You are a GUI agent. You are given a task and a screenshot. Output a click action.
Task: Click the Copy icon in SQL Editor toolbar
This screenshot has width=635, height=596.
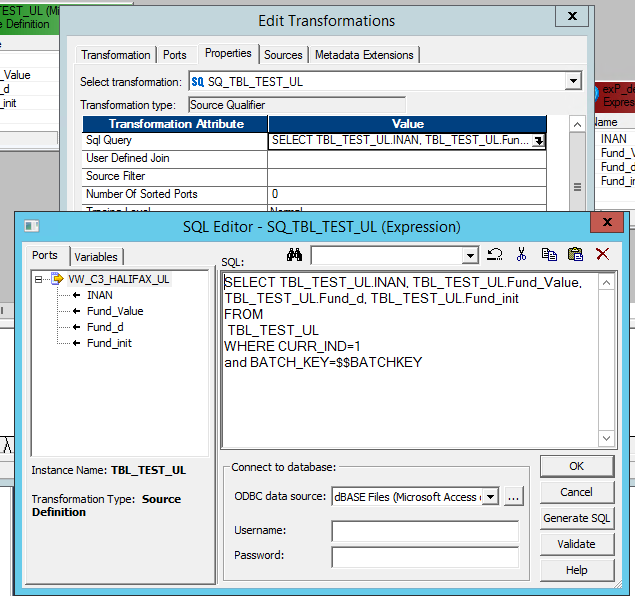[549, 254]
